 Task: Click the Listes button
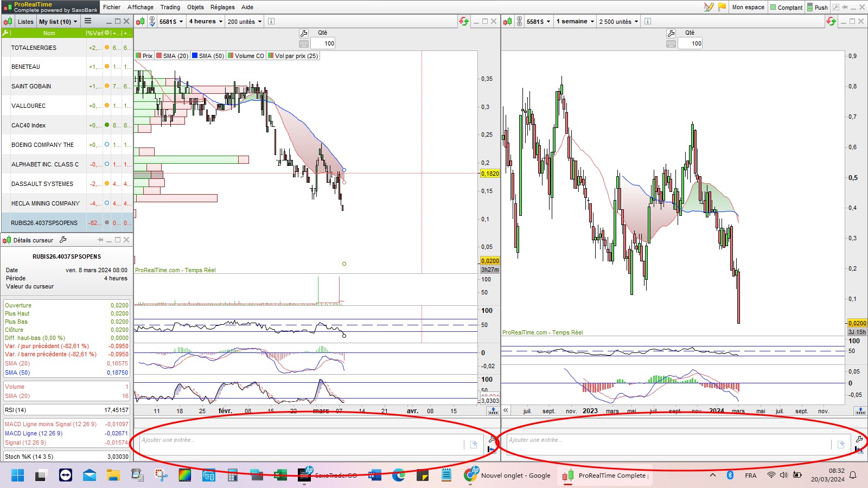25,22
